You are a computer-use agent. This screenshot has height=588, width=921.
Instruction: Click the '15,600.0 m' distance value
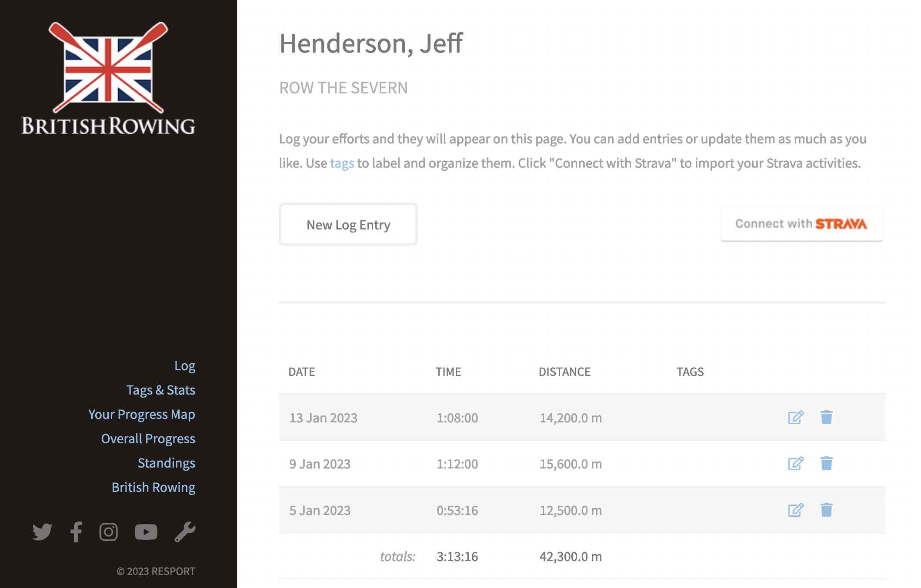pyautogui.click(x=571, y=464)
